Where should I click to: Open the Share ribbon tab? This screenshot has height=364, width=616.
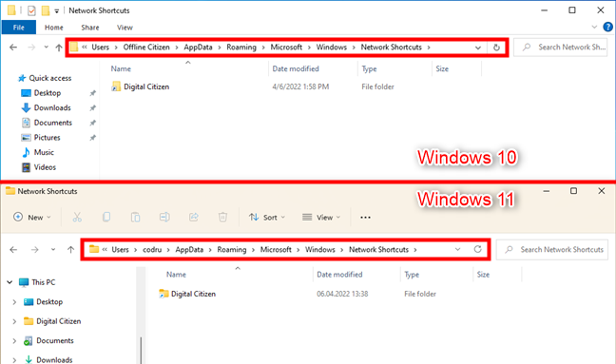coord(90,28)
